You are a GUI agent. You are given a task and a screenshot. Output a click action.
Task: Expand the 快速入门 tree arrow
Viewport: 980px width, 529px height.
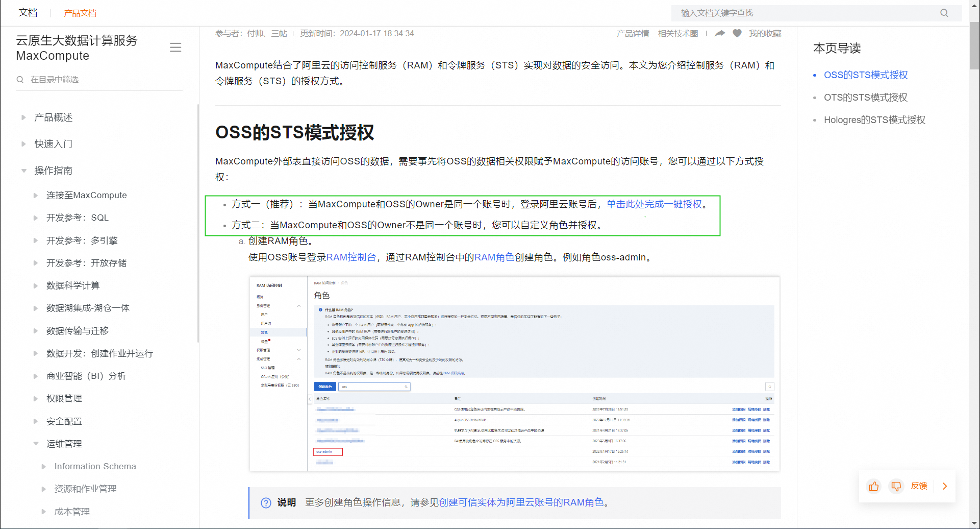[x=23, y=144]
